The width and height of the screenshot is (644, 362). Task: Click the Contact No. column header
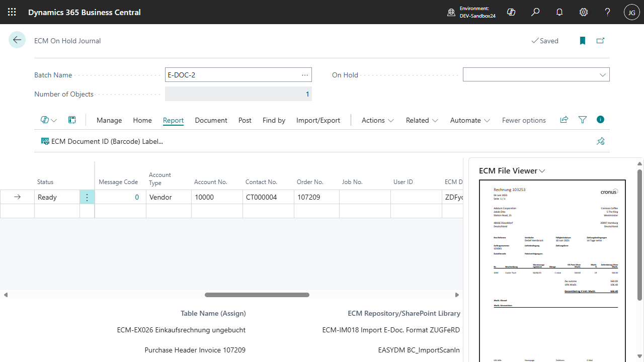point(262,182)
